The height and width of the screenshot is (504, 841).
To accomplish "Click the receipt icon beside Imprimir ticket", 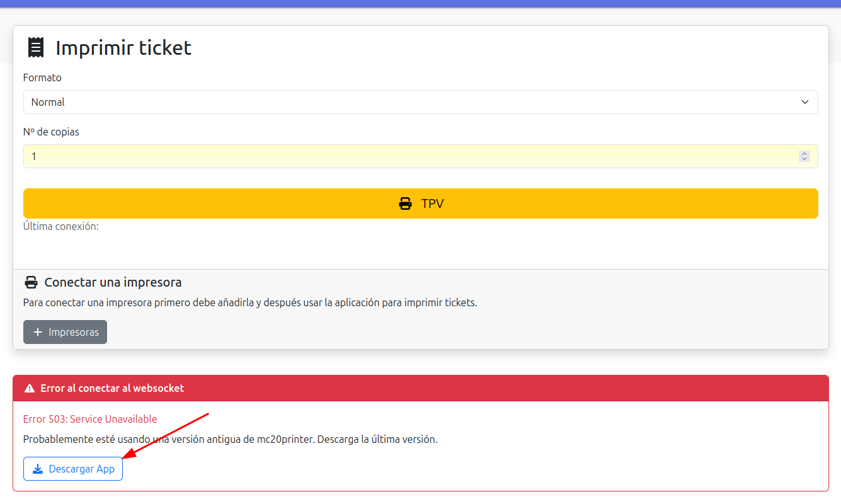I will pyautogui.click(x=36, y=48).
